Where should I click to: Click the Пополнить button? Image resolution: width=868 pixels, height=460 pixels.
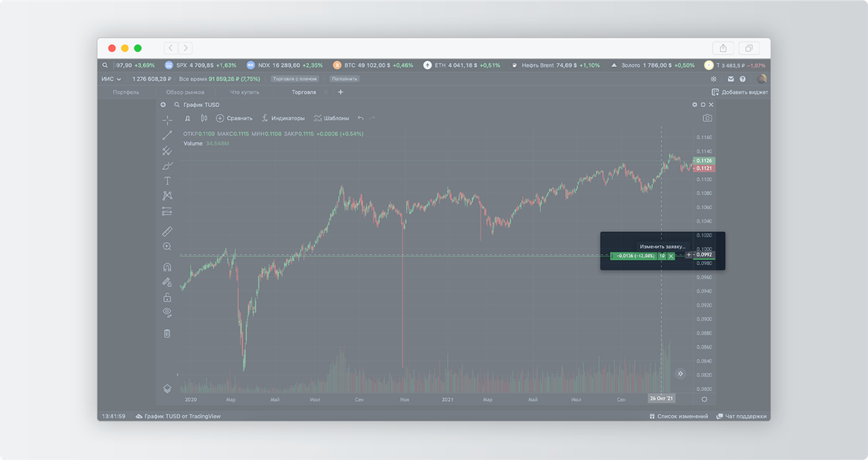pos(344,79)
